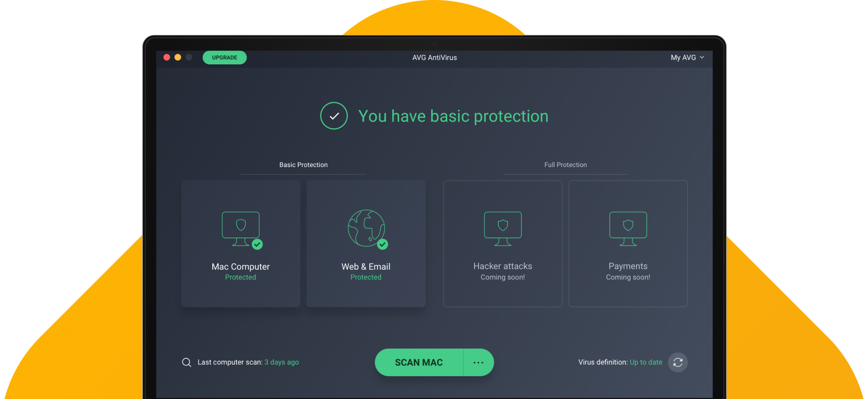
Task: Click the chevron arrow next to My AVG
Action: 702,58
